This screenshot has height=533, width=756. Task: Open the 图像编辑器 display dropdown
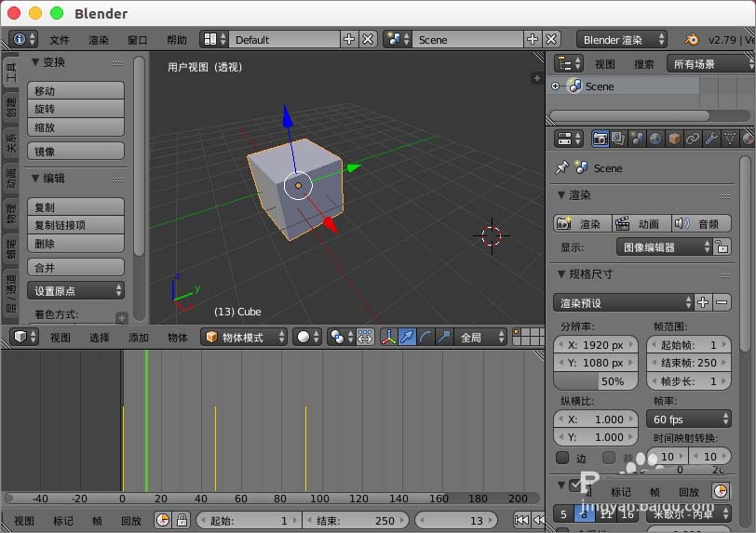tap(665, 247)
